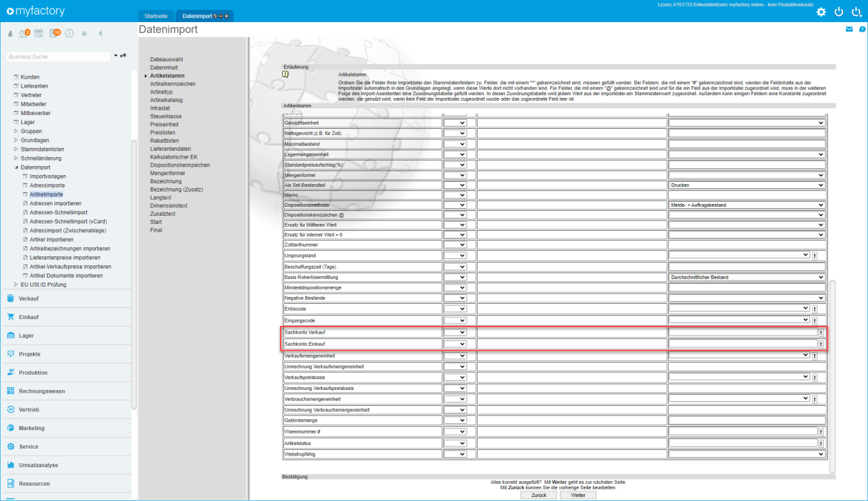This screenshot has height=501, width=868.
Task: Click the Umsatzanalyse chart icon
Action: tap(10, 465)
